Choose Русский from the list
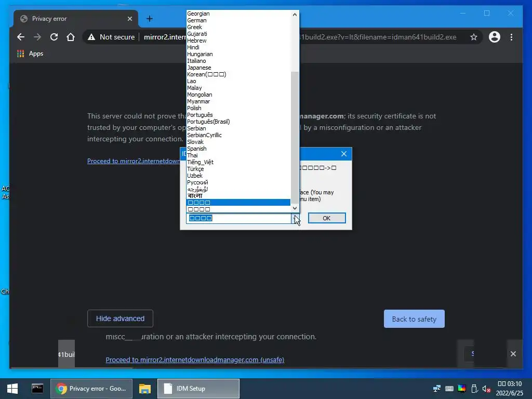532x399 pixels. pyautogui.click(x=238, y=182)
